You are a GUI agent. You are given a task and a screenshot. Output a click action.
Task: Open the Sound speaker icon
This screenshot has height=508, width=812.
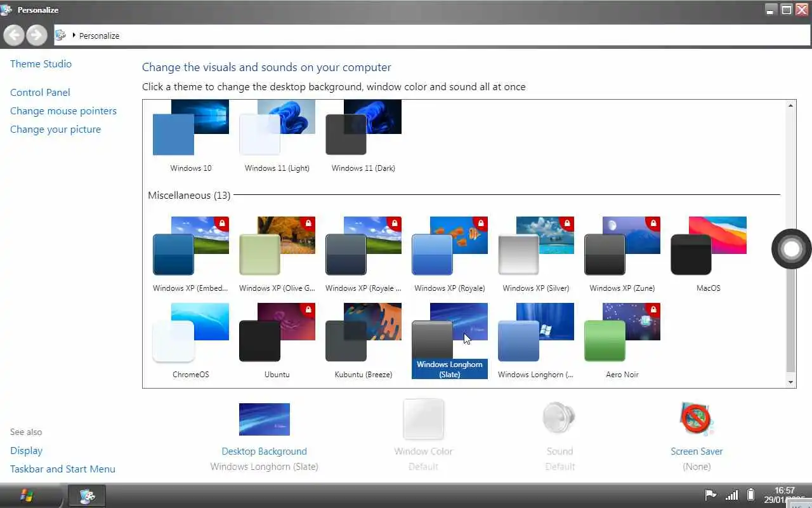tap(560, 419)
